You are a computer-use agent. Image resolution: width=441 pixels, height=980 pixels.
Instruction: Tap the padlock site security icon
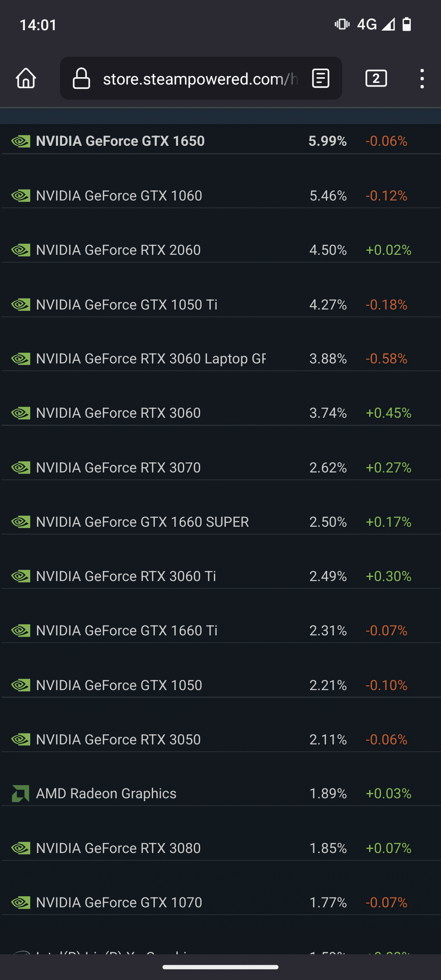[81, 78]
